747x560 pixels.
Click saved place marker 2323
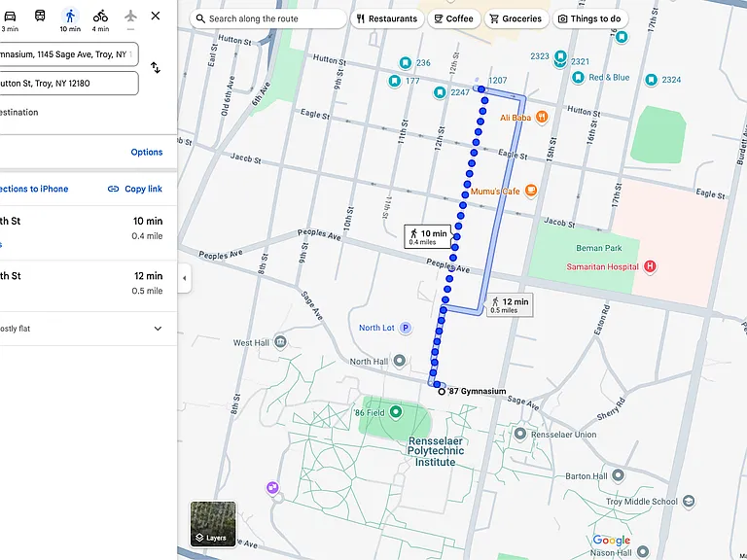pos(560,55)
